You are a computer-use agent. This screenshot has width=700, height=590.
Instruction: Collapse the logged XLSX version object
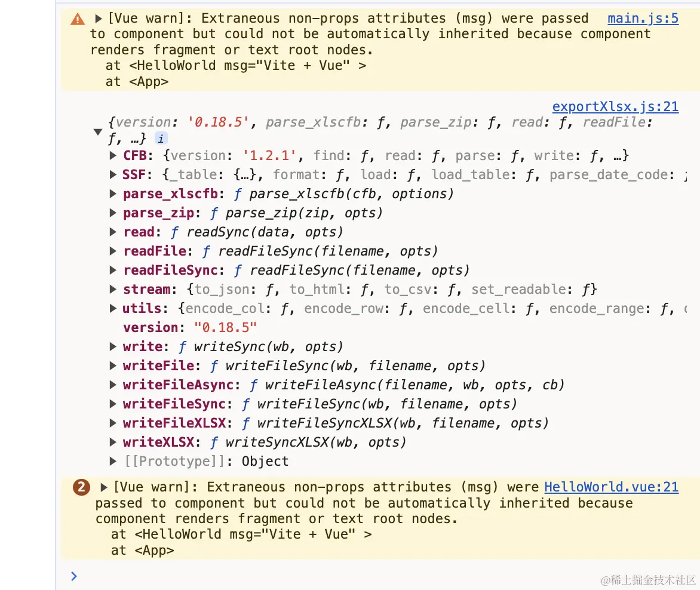tap(98, 131)
